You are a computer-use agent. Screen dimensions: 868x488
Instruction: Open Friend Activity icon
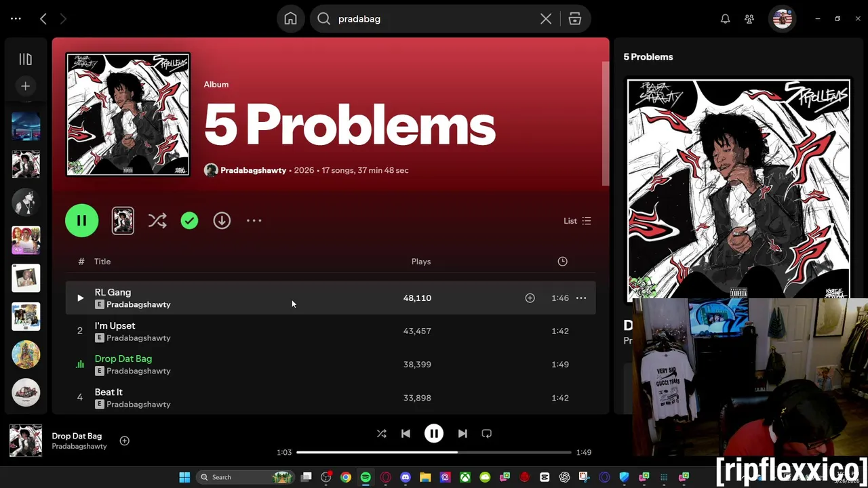749,19
